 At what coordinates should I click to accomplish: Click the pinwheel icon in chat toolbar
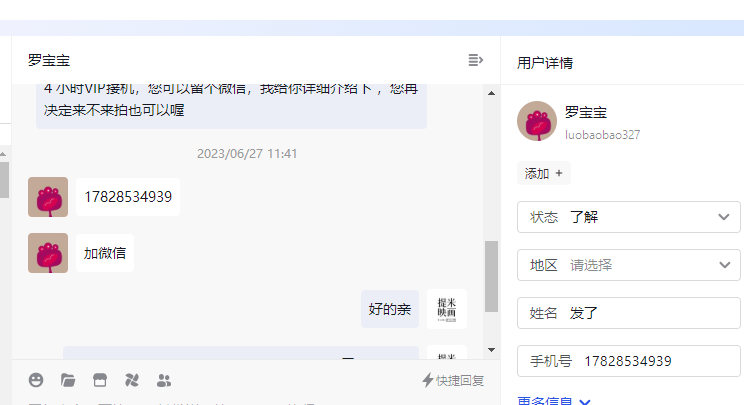(x=132, y=380)
